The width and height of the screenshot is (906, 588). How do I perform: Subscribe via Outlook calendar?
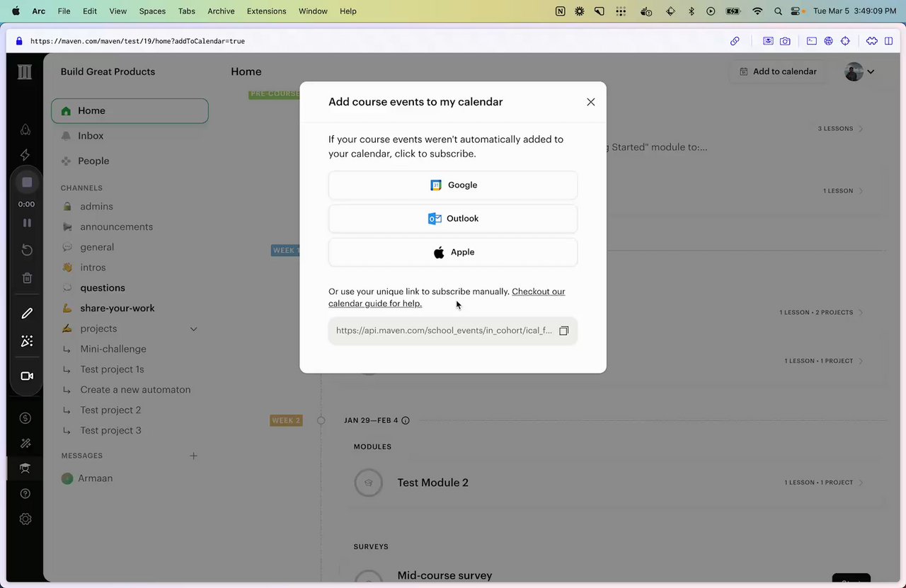pyautogui.click(x=453, y=219)
